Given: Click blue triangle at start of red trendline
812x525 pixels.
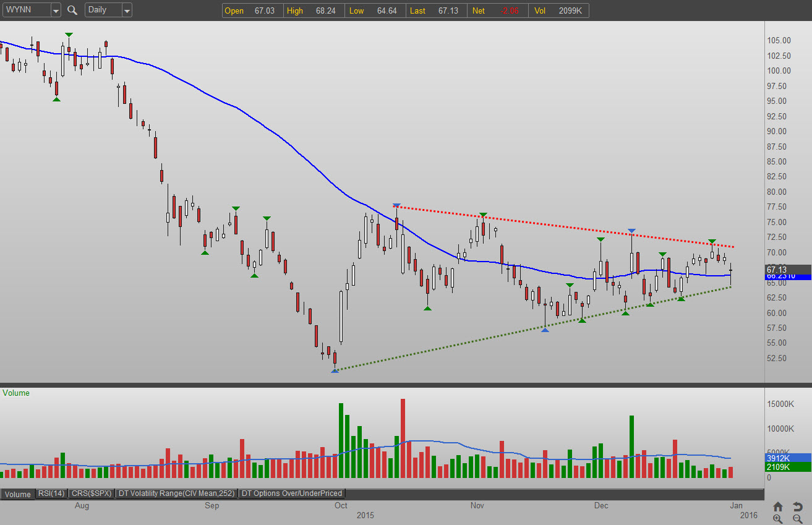Looking at the screenshot, I should 396,206.
